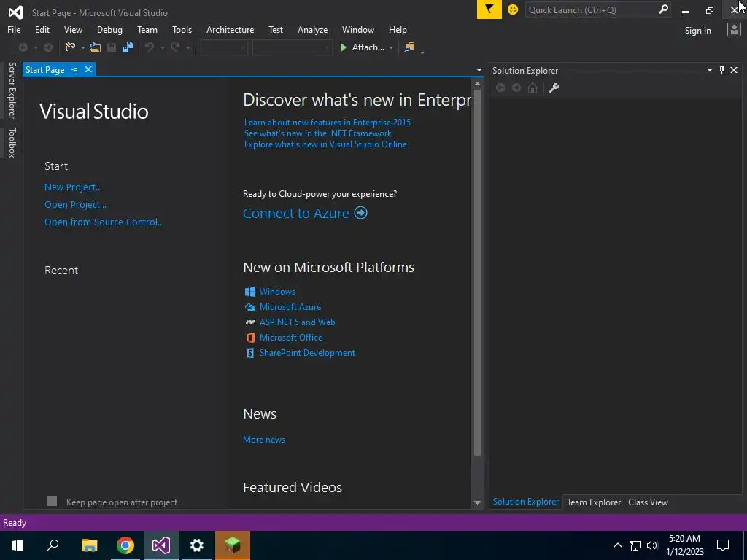Click Open from Source Control... link

pyautogui.click(x=104, y=222)
